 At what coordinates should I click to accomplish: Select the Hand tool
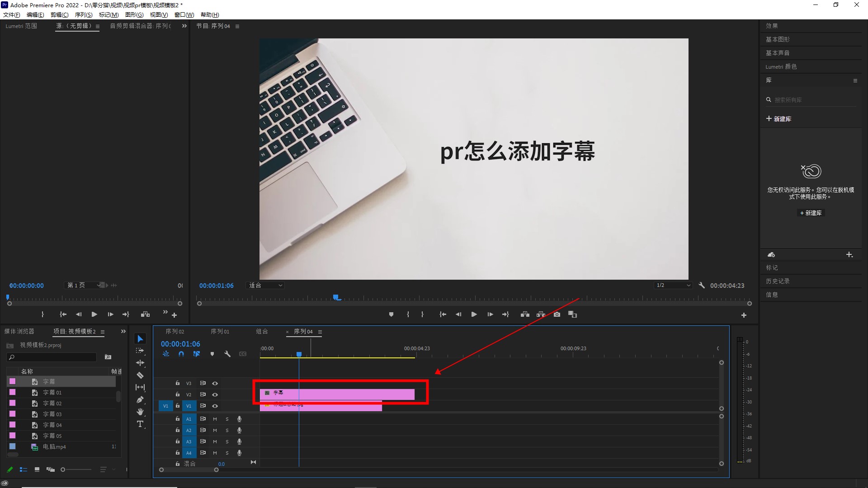pyautogui.click(x=140, y=412)
